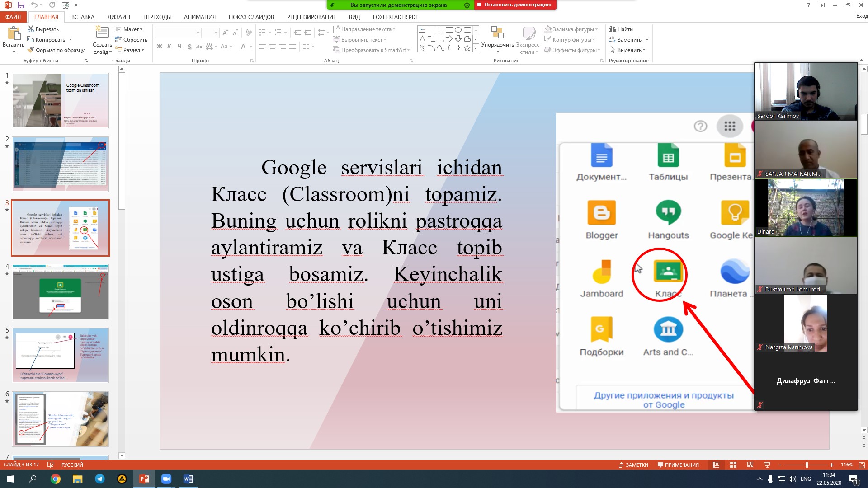Viewport: 868px width, 488px height.
Task: Switch to the ВСТАВКА tab
Action: (83, 17)
